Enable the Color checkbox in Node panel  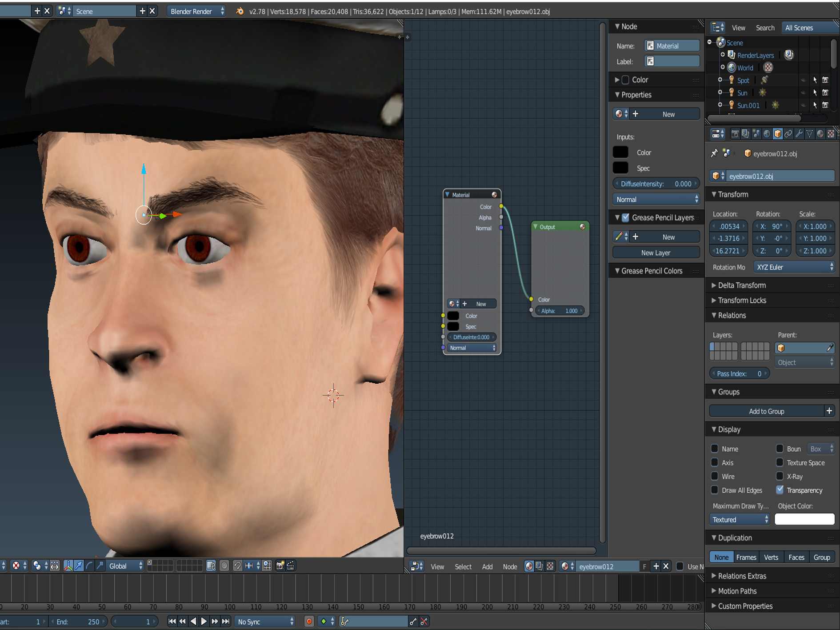[625, 80]
